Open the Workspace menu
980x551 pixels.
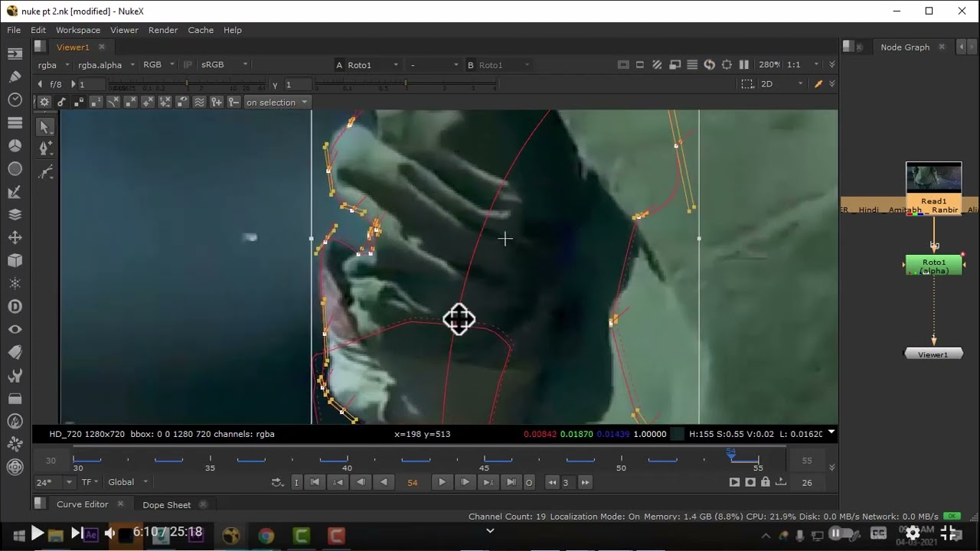(78, 30)
